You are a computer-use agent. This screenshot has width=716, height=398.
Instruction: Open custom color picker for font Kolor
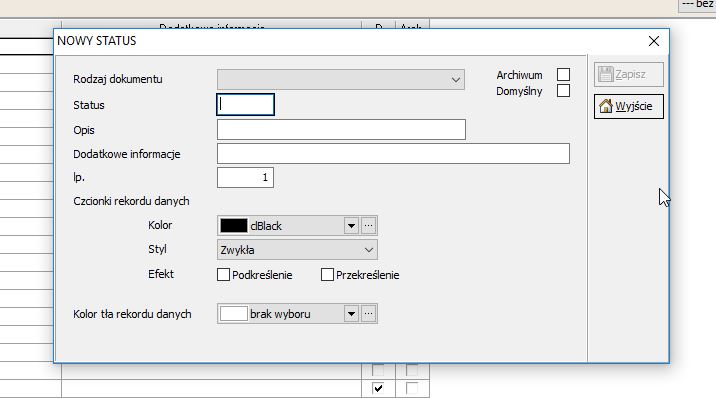coord(369,226)
